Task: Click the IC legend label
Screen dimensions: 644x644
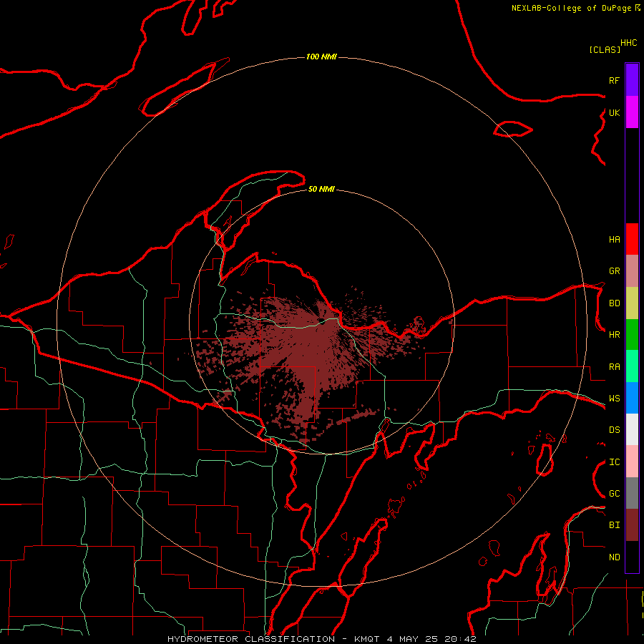Action: (614, 462)
